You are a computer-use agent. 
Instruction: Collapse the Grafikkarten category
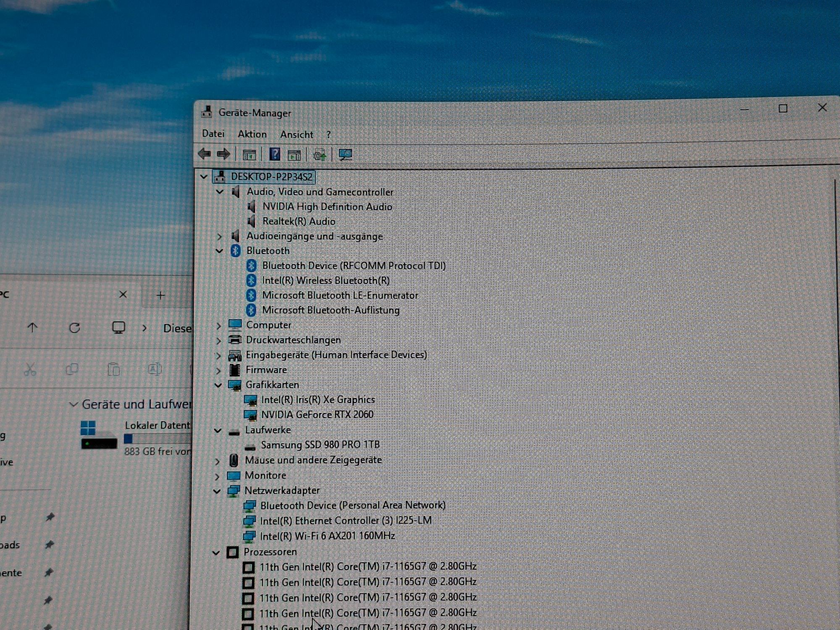click(x=218, y=385)
